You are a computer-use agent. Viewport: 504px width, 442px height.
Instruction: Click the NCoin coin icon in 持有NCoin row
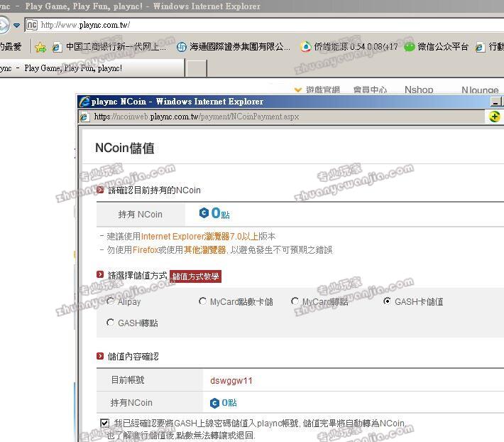[214, 403]
